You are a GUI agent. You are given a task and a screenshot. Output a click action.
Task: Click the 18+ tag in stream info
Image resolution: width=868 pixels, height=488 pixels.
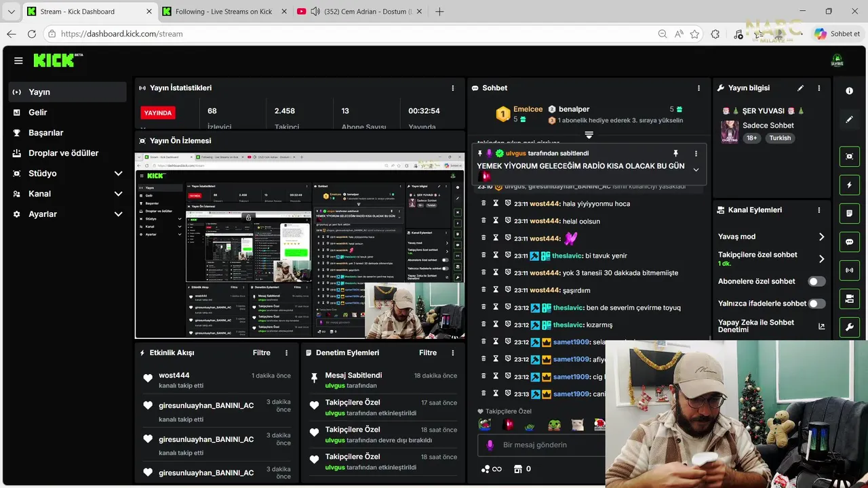(x=752, y=138)
